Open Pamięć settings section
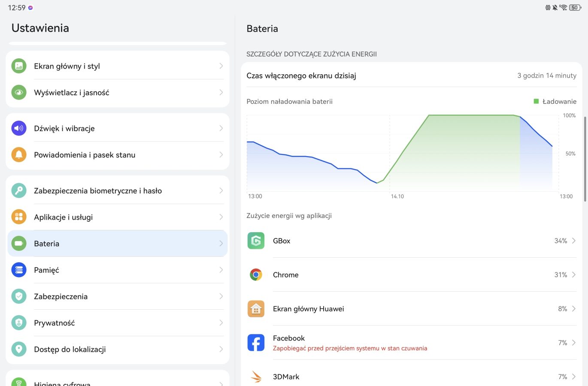This screenshot has height=386, width=588. [x=118, y=270]
